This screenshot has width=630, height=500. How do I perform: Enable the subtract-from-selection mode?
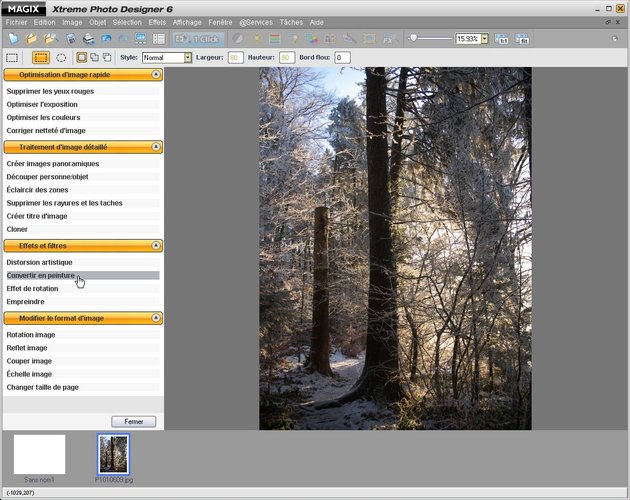[x=107, y=58]
